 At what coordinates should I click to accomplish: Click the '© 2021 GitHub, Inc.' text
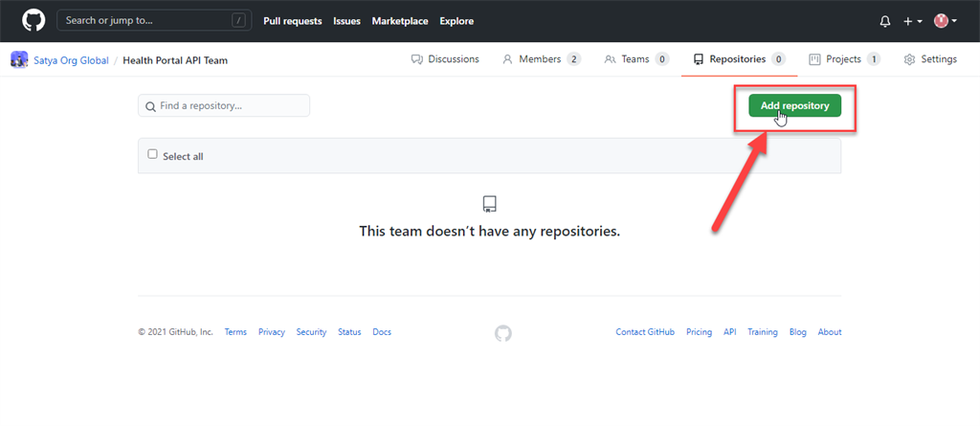coord(176,332)
